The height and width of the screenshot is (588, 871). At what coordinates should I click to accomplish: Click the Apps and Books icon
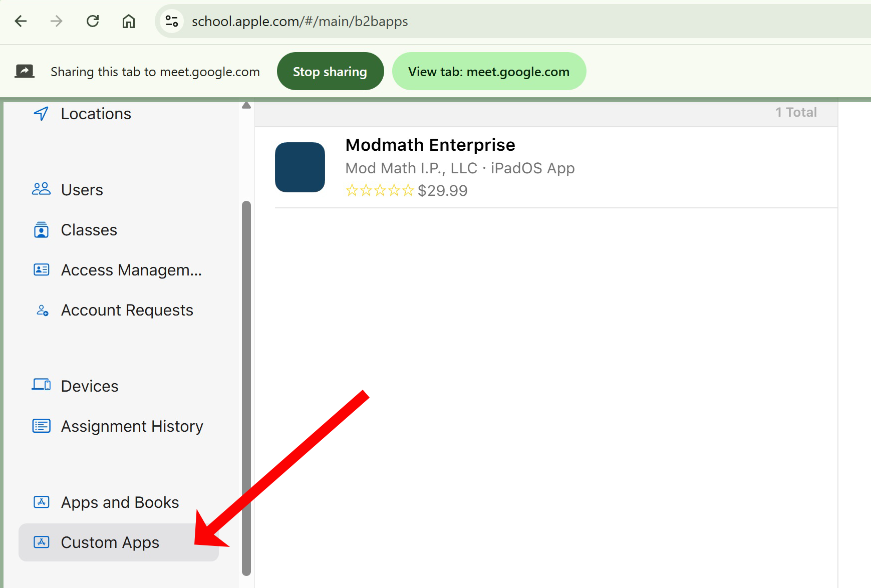(41, 502)
